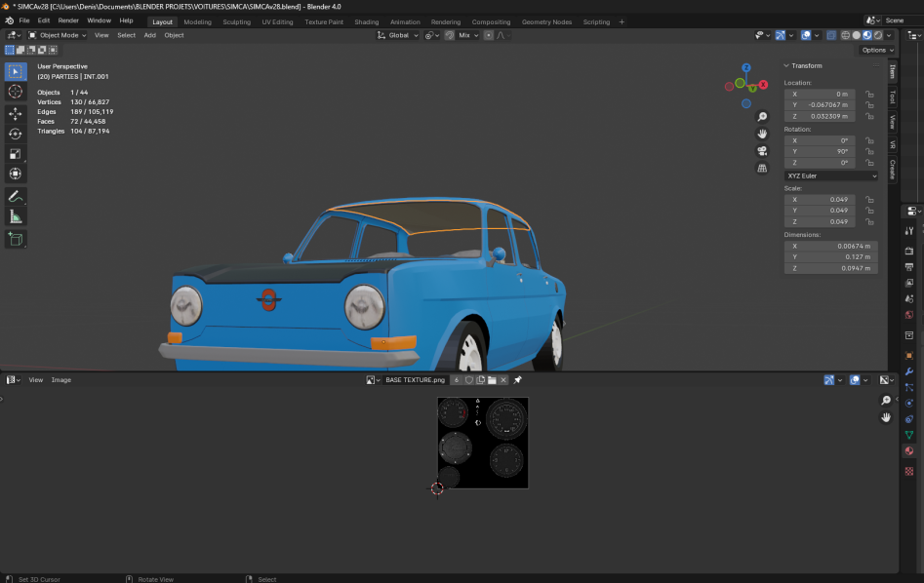Switch to wireframe viewport shading

(x=846, y=35)
